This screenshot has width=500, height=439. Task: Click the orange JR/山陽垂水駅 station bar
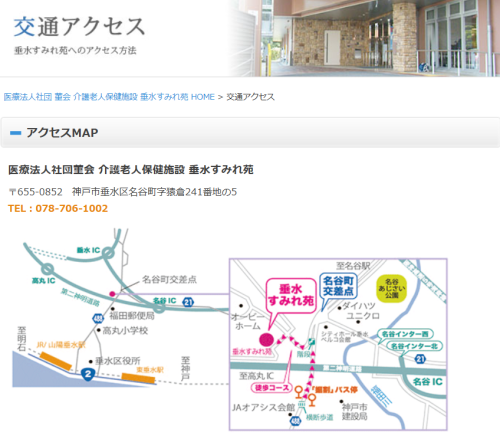(x=56, y=361)
